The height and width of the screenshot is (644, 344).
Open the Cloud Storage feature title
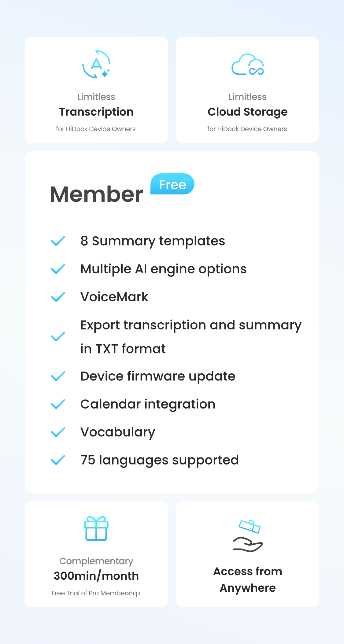[248, 112]
